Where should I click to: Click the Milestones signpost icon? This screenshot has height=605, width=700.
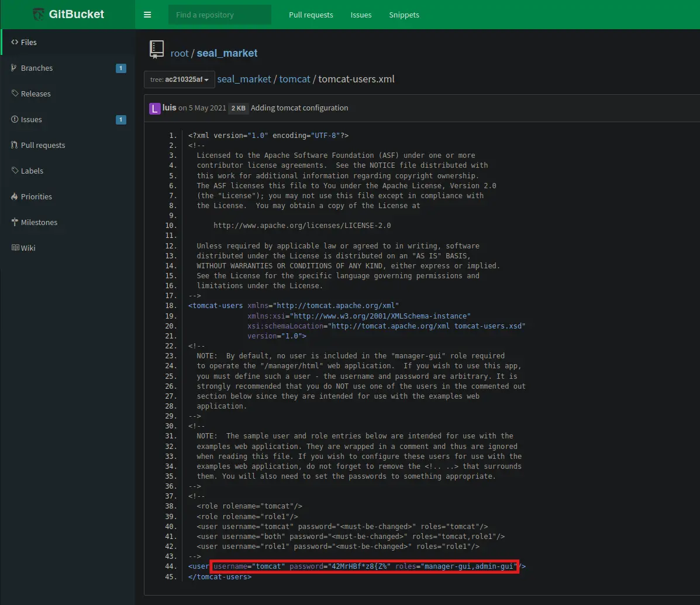click(15, 222)
